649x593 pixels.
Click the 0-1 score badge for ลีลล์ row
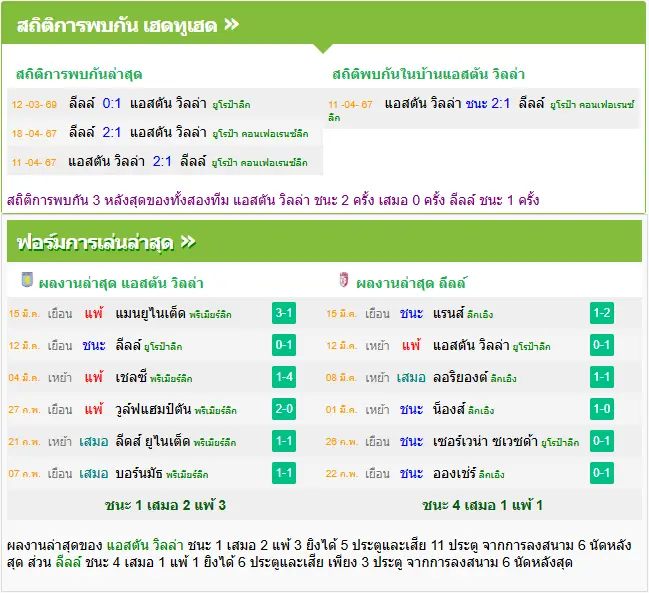point(284,345)
